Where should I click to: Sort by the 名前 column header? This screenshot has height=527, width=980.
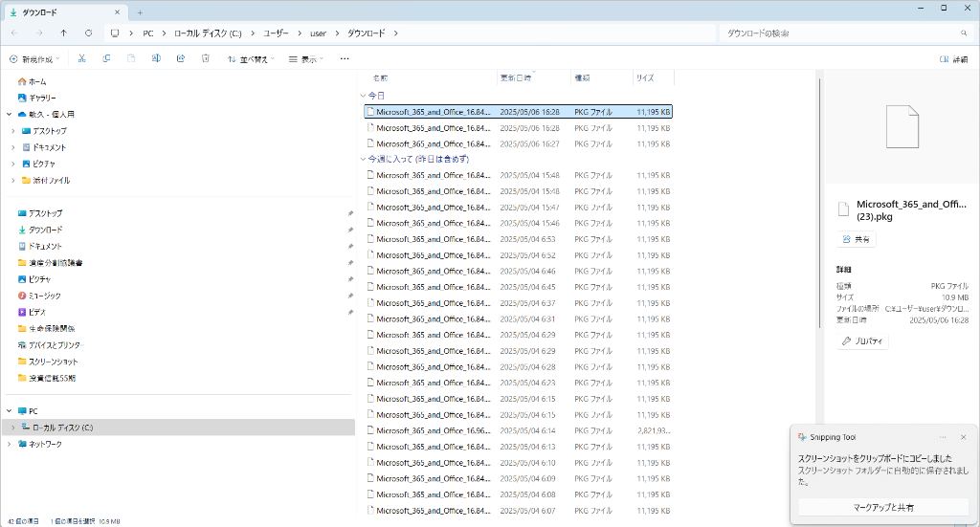click(380, 78)
